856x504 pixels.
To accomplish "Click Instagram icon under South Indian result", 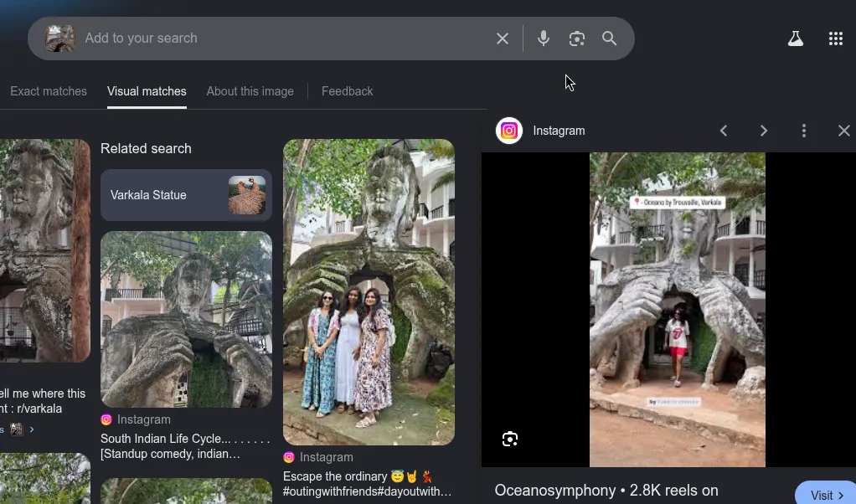I will coord(106,419).
